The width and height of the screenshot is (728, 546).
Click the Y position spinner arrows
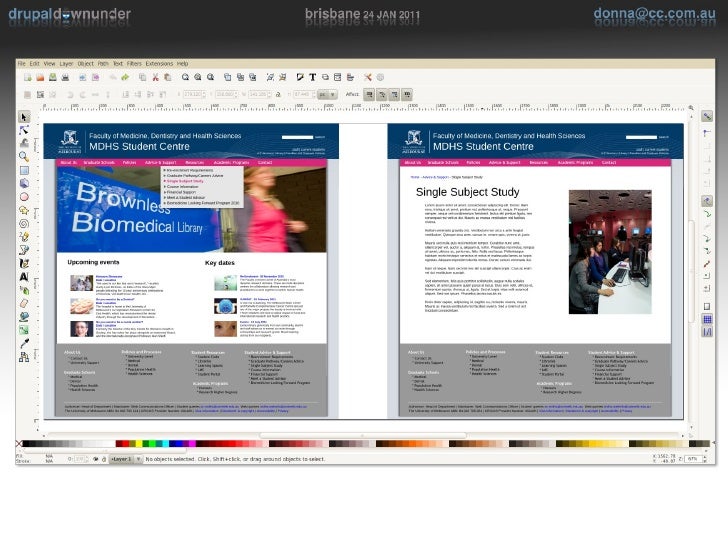click(236, 95)
